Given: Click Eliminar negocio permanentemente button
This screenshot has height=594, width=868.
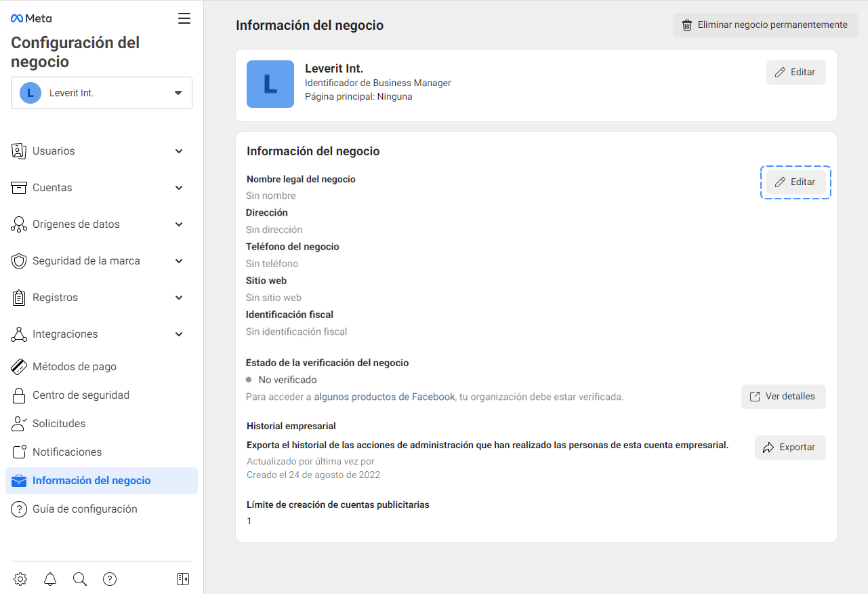Looking at the screenshot, I should point(766,25).
